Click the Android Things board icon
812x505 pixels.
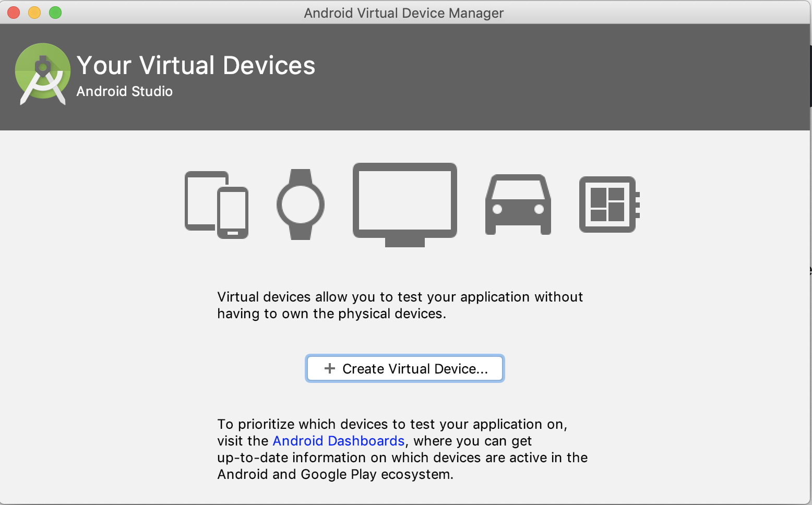click(610, 205)
